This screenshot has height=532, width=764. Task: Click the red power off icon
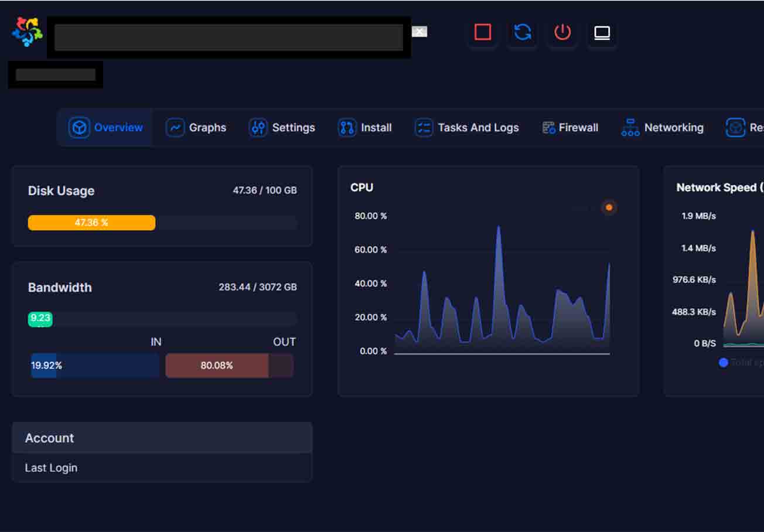coord(562,32)
